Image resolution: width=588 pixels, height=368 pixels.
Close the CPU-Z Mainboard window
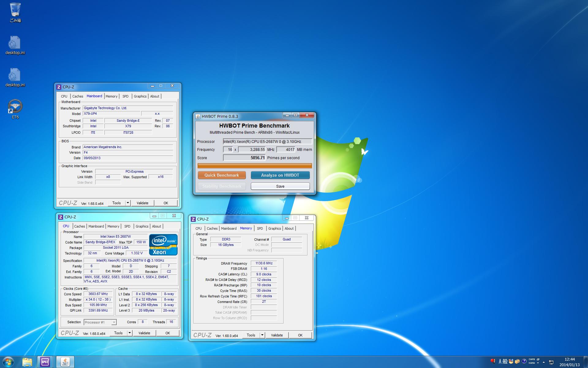tap(172, 86)
